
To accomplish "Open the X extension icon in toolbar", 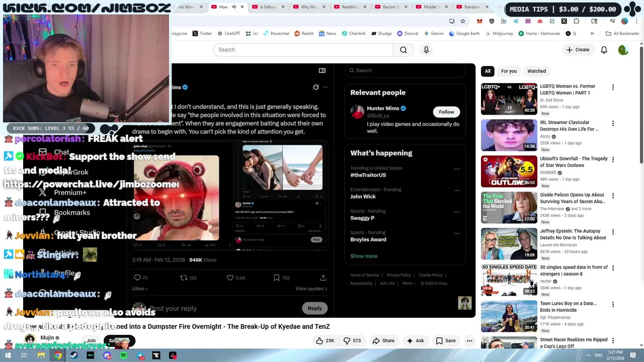I will 564,21.
